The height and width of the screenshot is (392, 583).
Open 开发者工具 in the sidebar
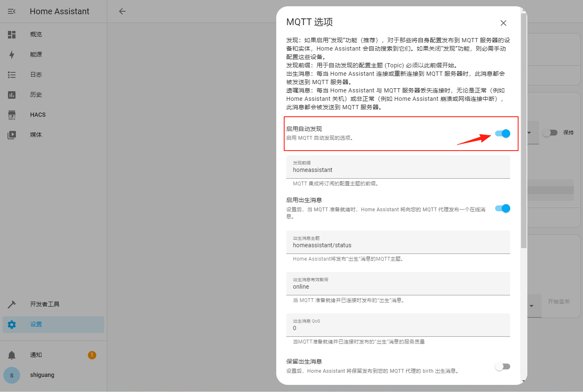pos(53,304)
